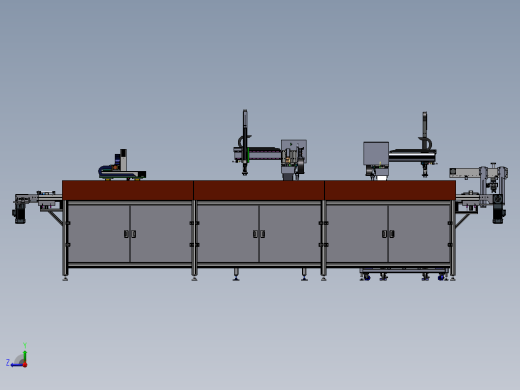520x390 pixels.
Task: Select the right red tabletop section
Action: (390, 190)
